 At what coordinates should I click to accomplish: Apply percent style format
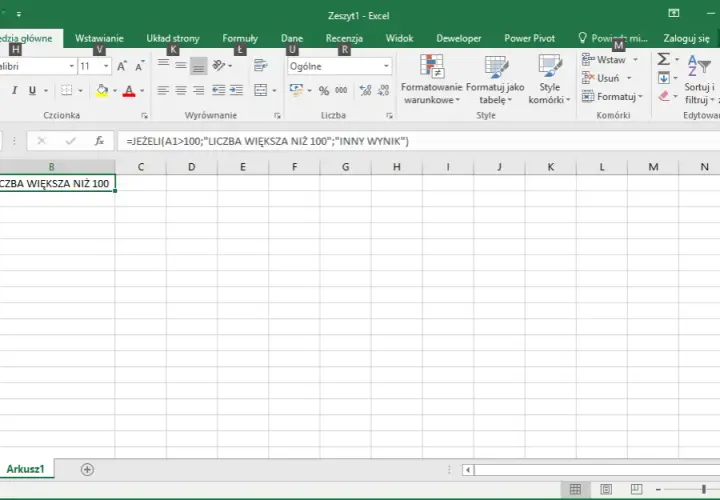coord(324,90)
